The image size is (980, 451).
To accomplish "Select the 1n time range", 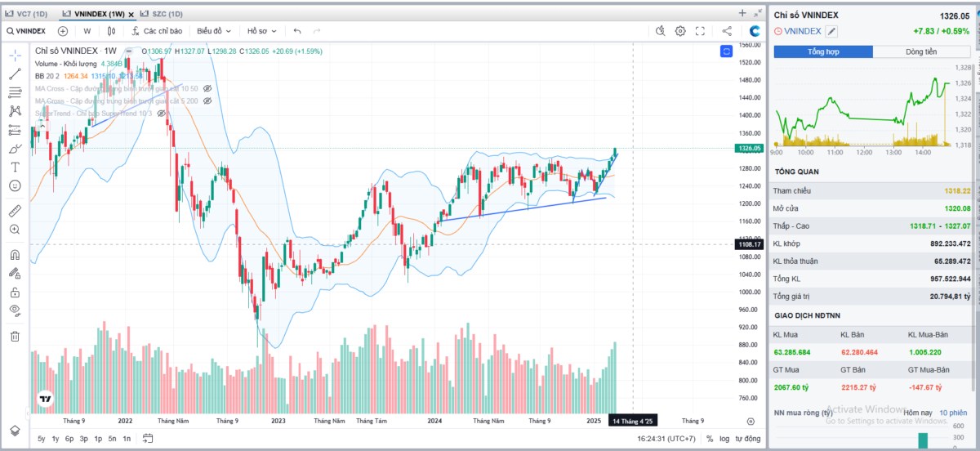I will point(127,439).
